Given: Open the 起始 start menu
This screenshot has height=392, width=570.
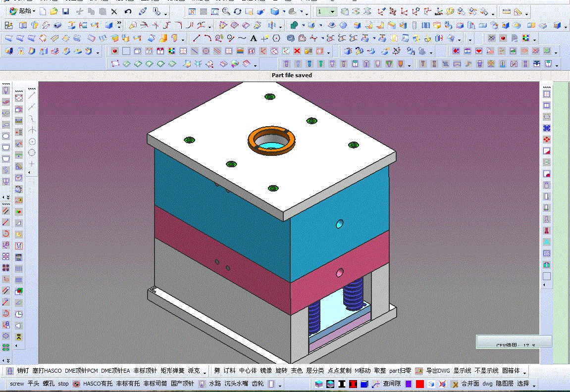Looking at the screenshot, I should tap(22, 11).
